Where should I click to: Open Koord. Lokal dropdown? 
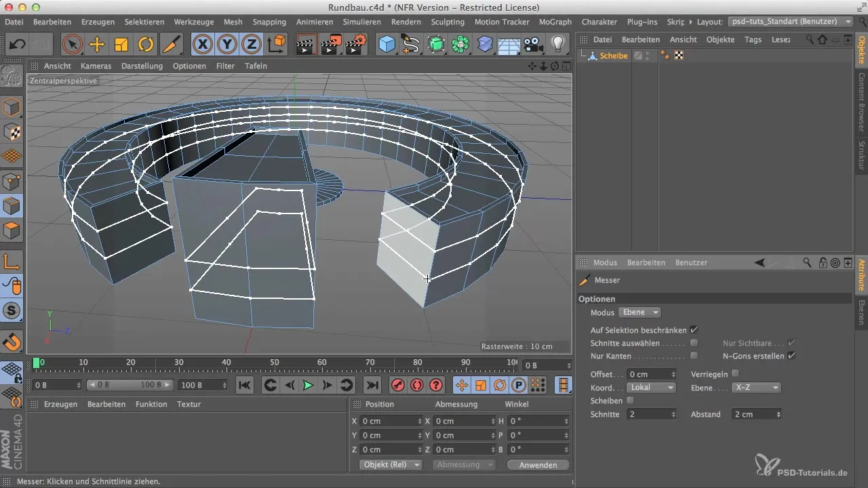(650, 388)
